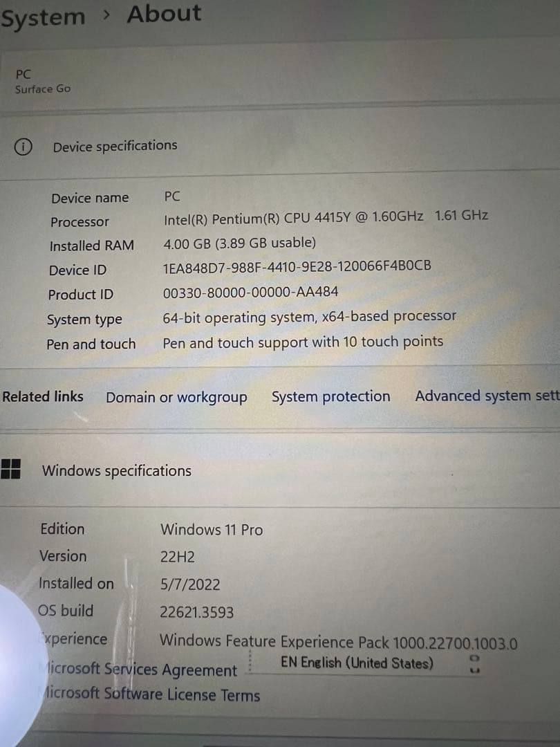
Task: Click the Device name label
Action: point(90,198)
